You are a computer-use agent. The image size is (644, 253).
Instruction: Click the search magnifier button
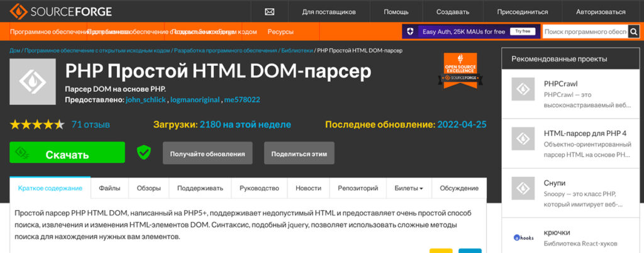pyautogui.click(x=634, y=31)
